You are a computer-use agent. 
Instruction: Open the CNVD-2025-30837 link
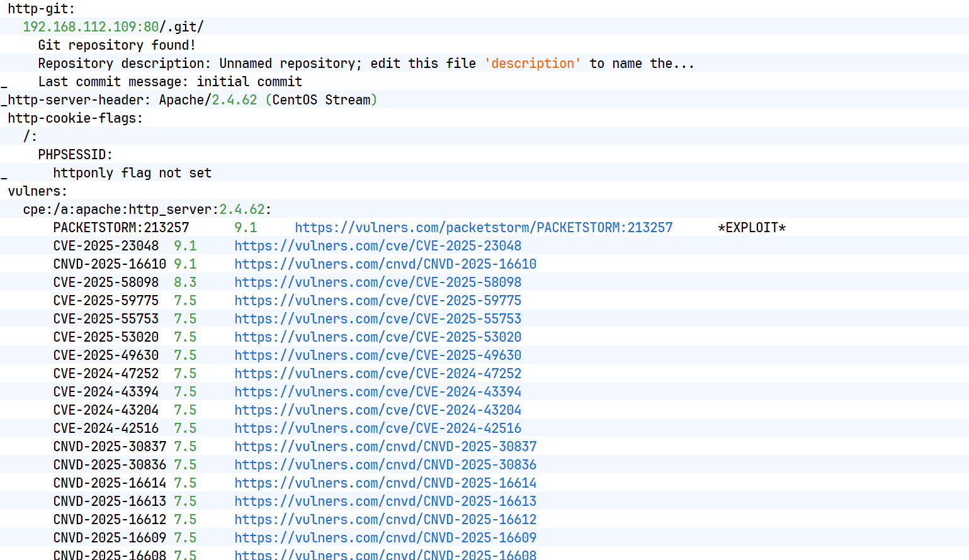pyautogui.click(x=385, y=447)
